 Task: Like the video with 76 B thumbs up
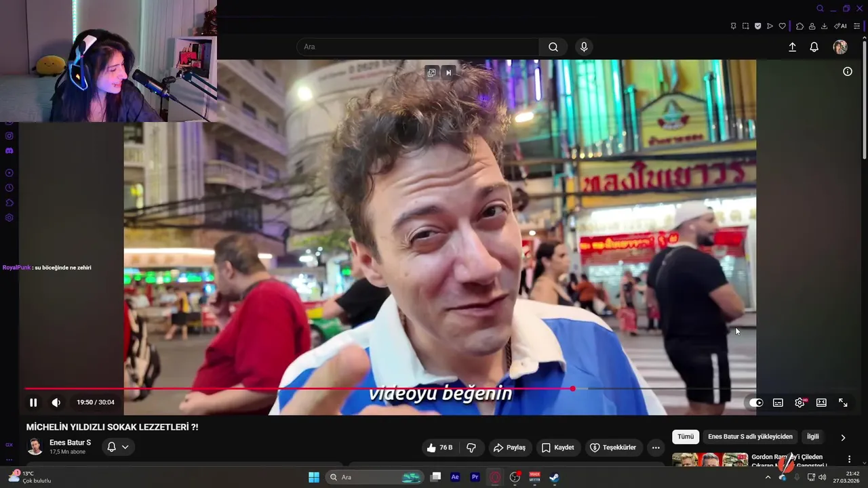coord(439,447)
